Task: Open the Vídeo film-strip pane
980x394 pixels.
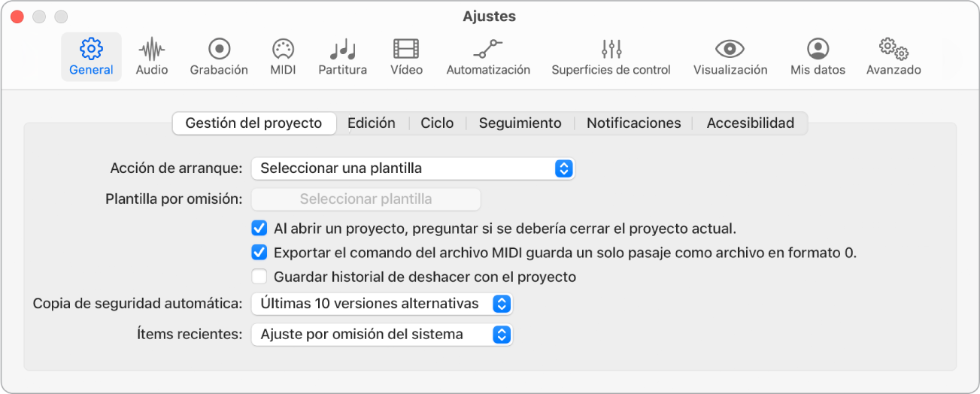Action: tap(406, 57)
